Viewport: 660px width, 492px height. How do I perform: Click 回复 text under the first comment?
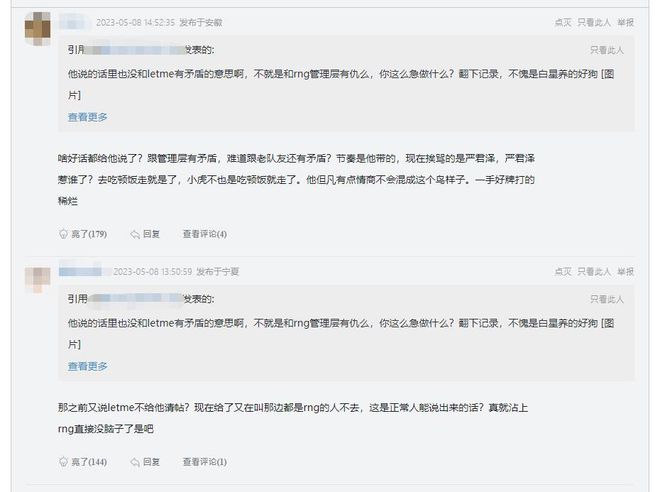pyautogui.click(x=152, y=234)
